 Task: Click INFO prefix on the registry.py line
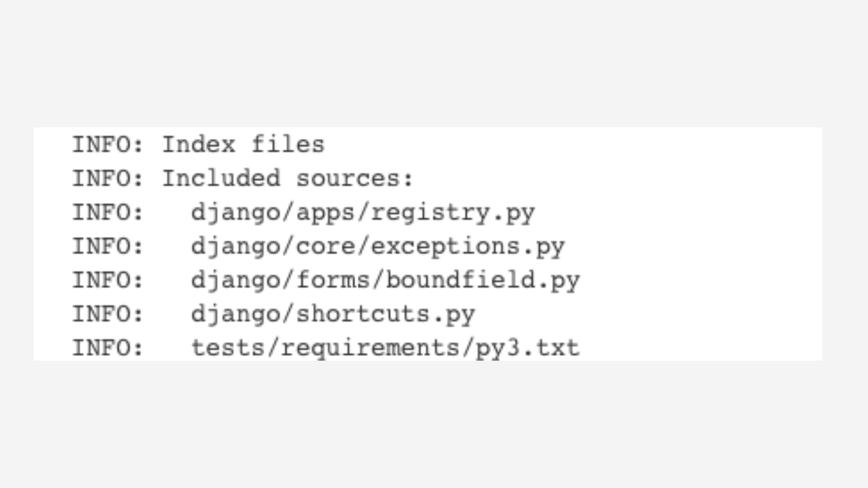coord(108,212)
